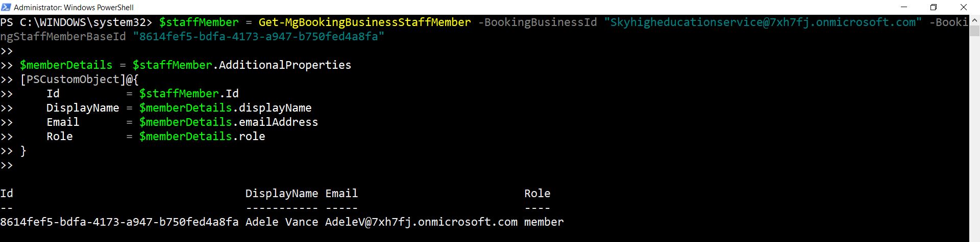Click the output GUID 8614fef5 value
The height and width of the screenshot is (242, 980).
click(x=119, y=222)
